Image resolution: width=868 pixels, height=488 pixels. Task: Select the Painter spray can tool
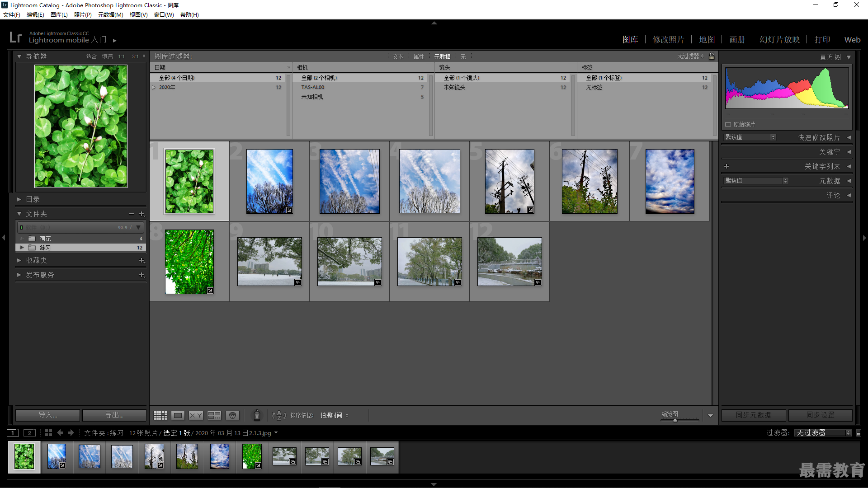point(257,415)
